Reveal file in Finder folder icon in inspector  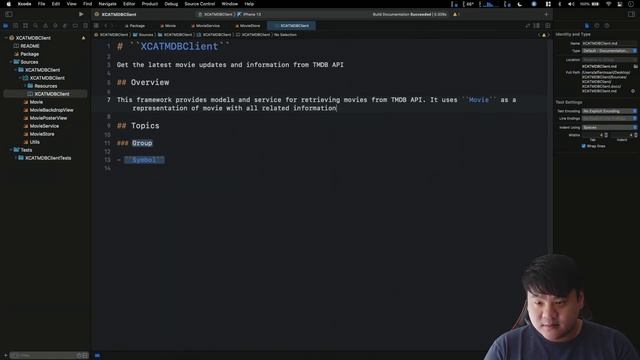point(635,66)
